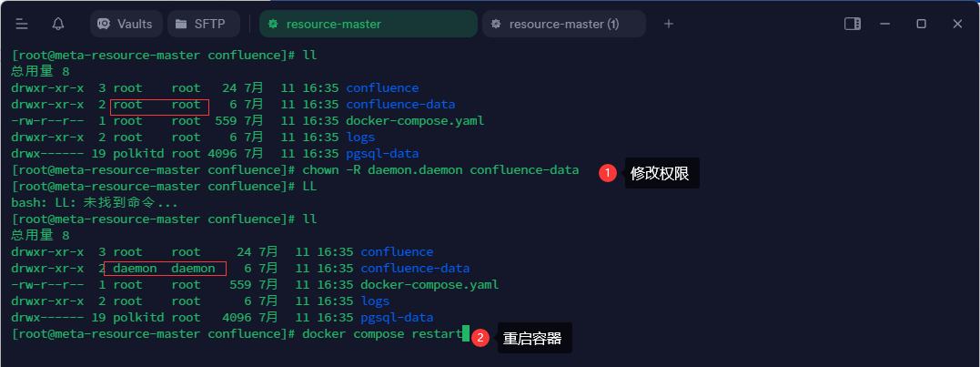Click 'logs' in the second listing
This screenshot has height=367, width=980.
click(x=375, y=301)
